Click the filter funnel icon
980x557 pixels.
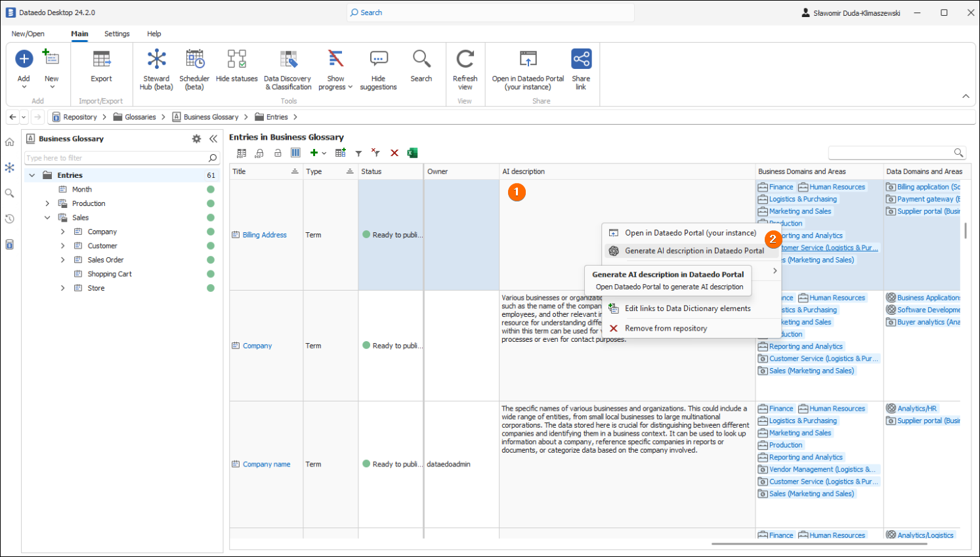click(x=358, y=154)
